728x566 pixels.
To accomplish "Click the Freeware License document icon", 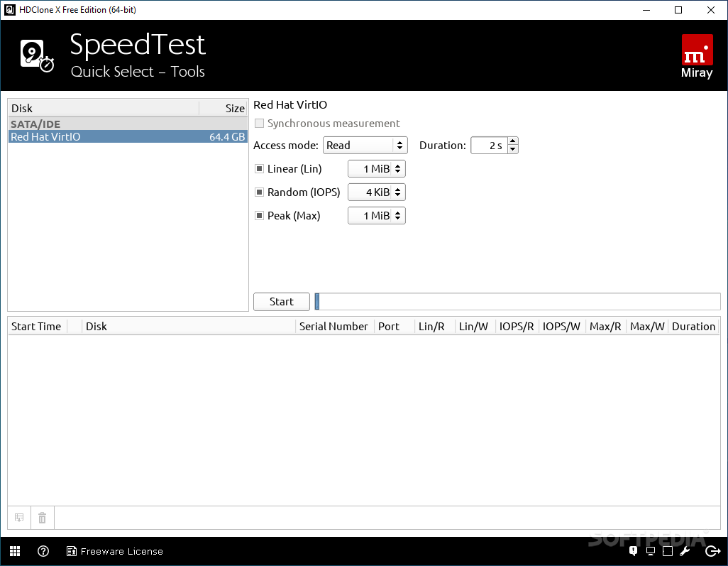I will point(72,551).
